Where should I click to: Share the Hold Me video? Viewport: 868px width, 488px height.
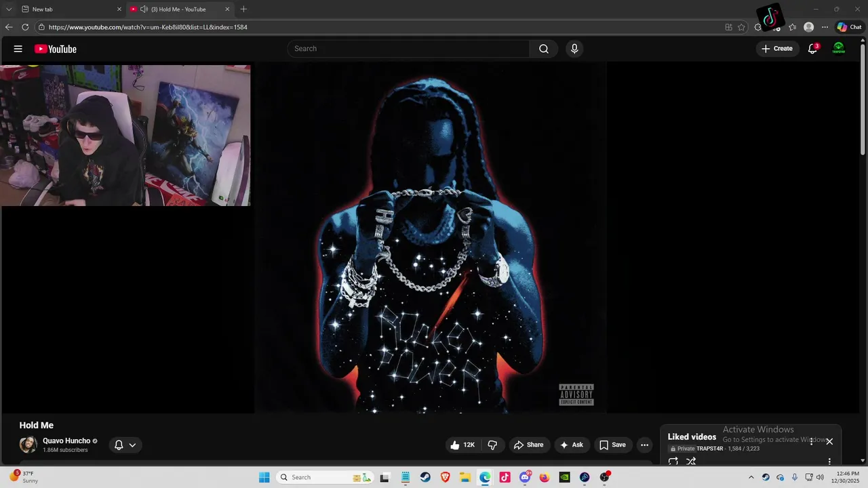pos(528,445)
